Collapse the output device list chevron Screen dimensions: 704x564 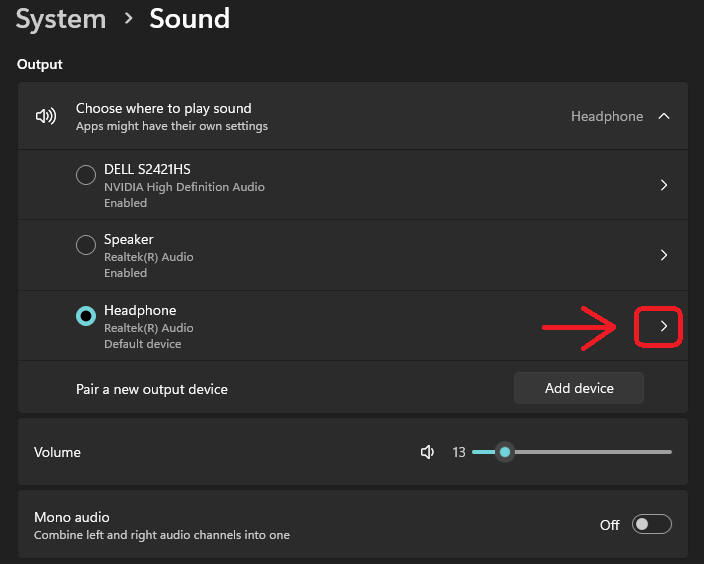[663, 116]
